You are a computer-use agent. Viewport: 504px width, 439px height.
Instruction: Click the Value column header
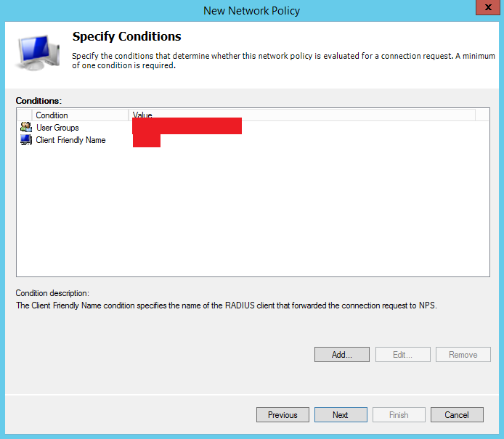pyautogui.click(x=142, y=115)
